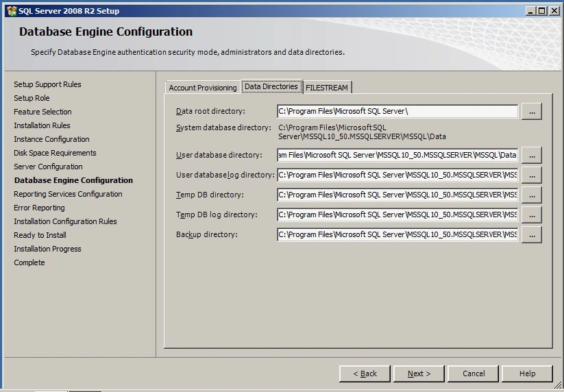Click in the Temp DB log directory field
This screenshot has height=392, width=564.
pyautogui.click(x=397, y=215)
